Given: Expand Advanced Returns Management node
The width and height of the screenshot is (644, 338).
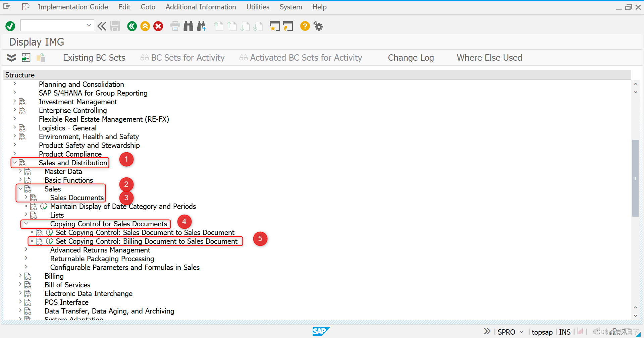Looking at the screenshot, I should coord(26,249).
